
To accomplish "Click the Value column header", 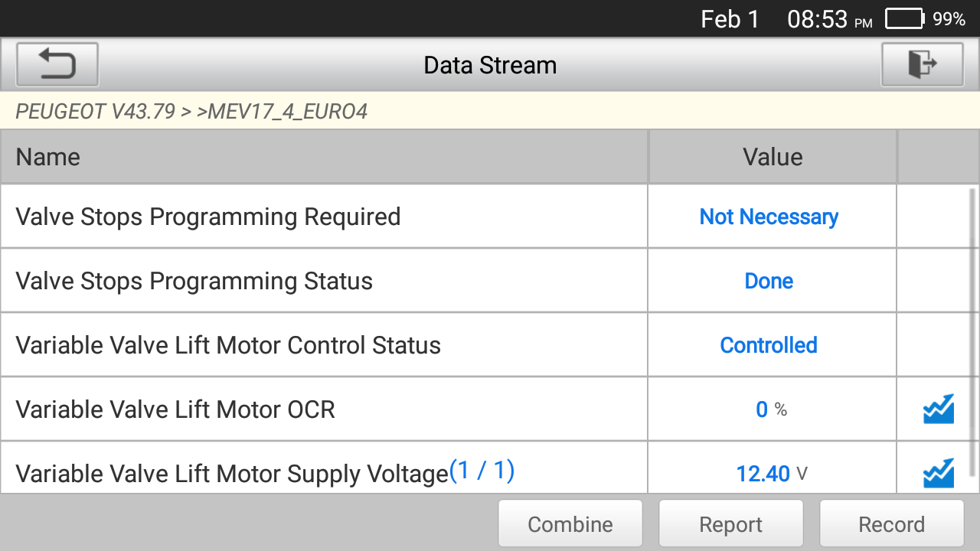I will [773, 157].
